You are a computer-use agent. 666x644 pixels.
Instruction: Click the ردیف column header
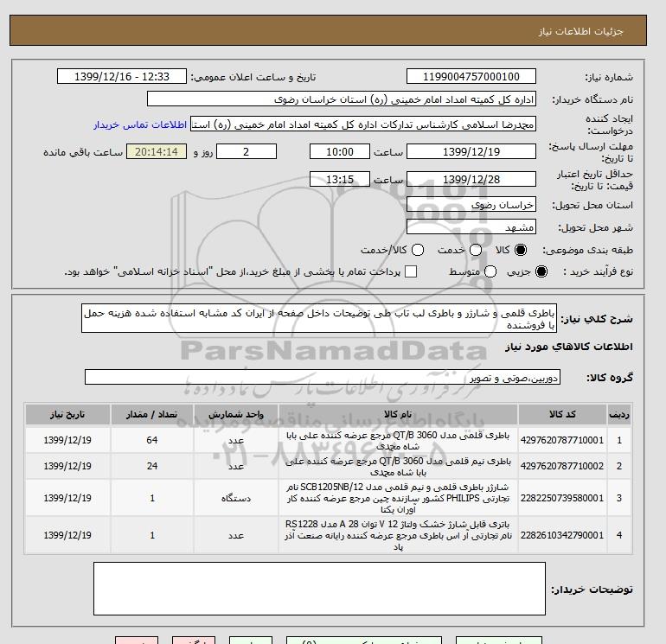coord(619,414)
